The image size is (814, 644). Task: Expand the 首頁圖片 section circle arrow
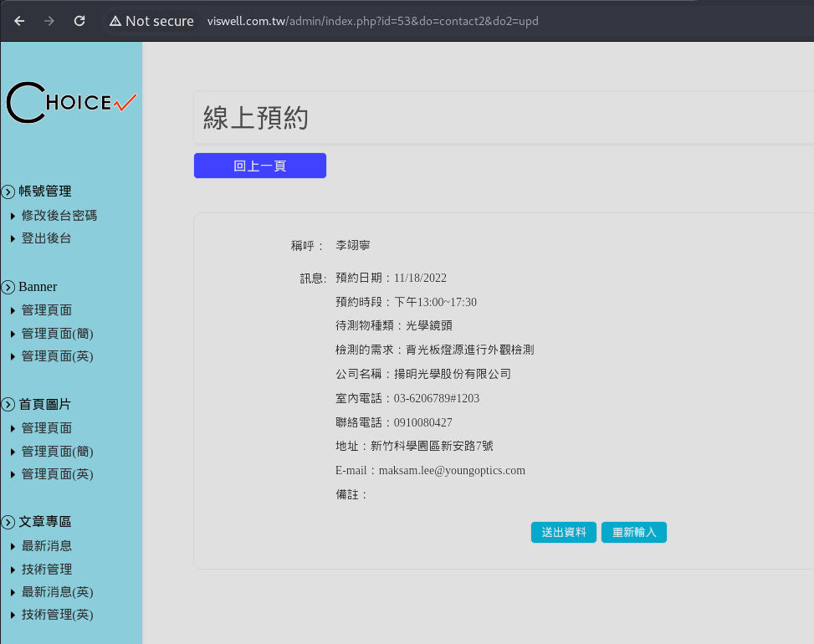[x=8, y=404]
